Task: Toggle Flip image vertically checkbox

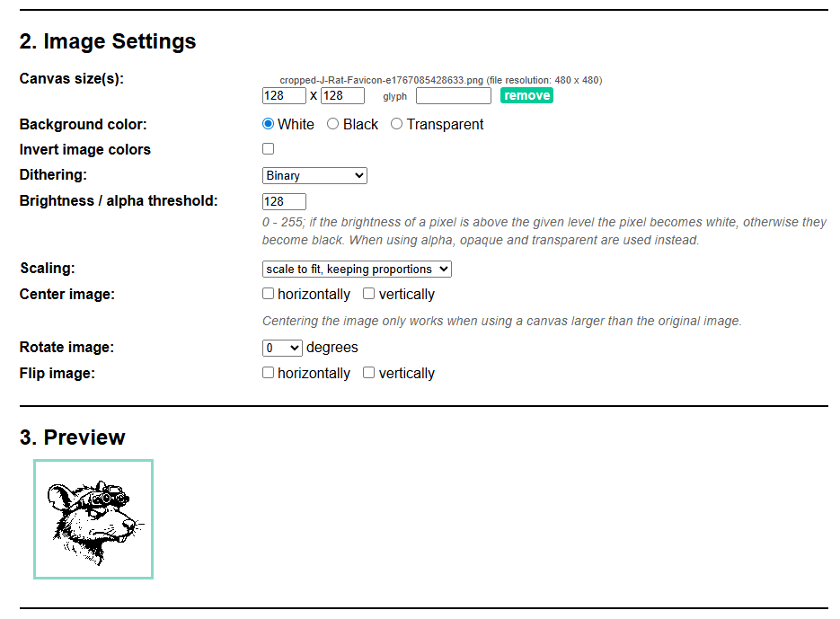Action: tap(368, 373)
